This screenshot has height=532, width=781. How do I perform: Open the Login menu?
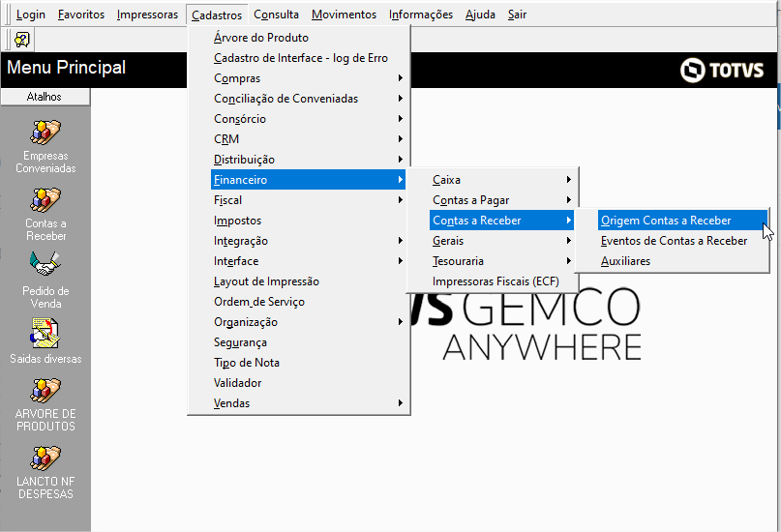pyautogui.click(x=30, y=15)
